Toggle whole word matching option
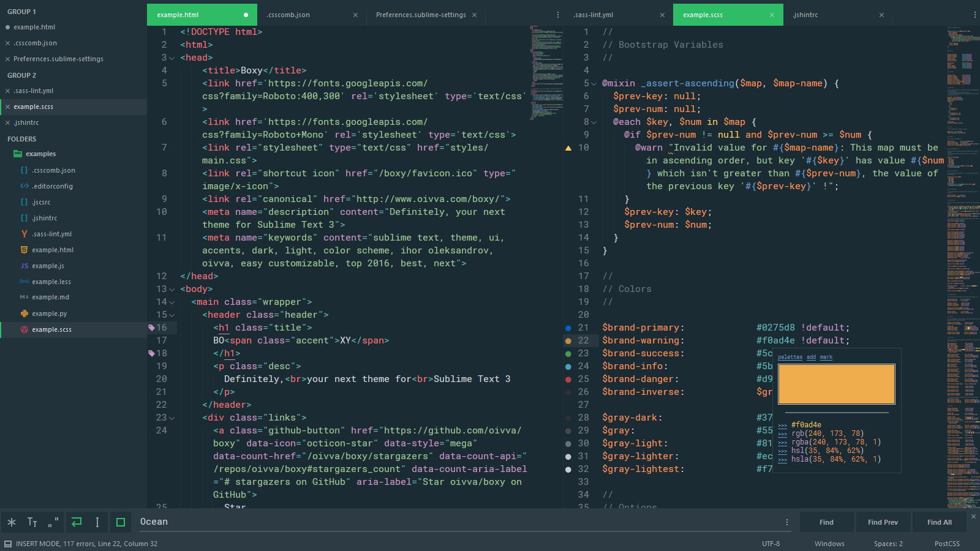 [x=53, y=522]
